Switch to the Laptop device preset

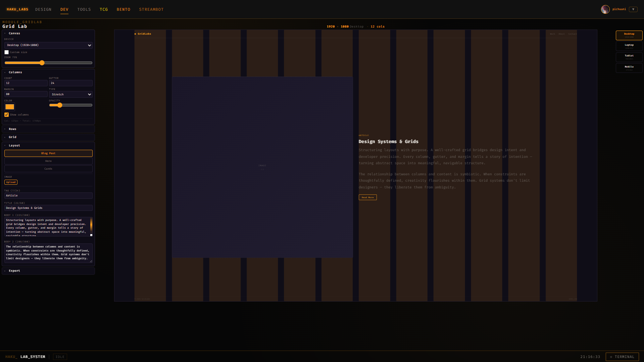[629, 46]
